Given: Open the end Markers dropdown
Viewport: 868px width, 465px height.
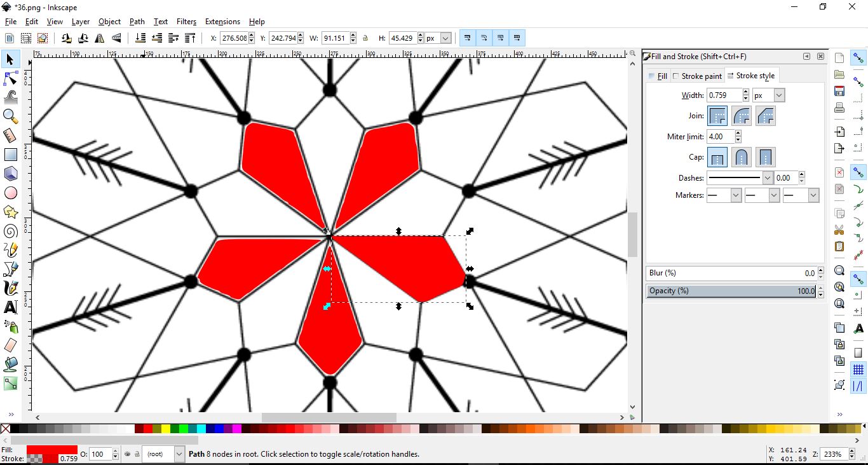Looking at the screenshot, I should click(801, 195).
